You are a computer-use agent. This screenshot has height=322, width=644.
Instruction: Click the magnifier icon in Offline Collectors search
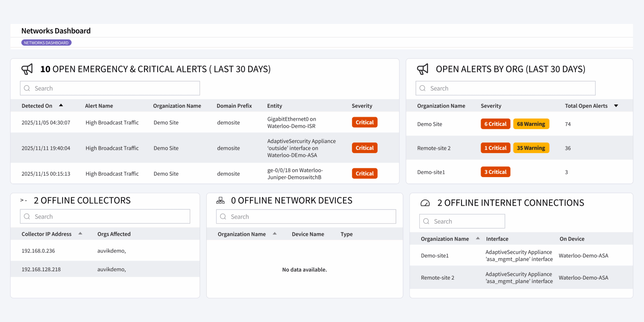click(27, 216)
